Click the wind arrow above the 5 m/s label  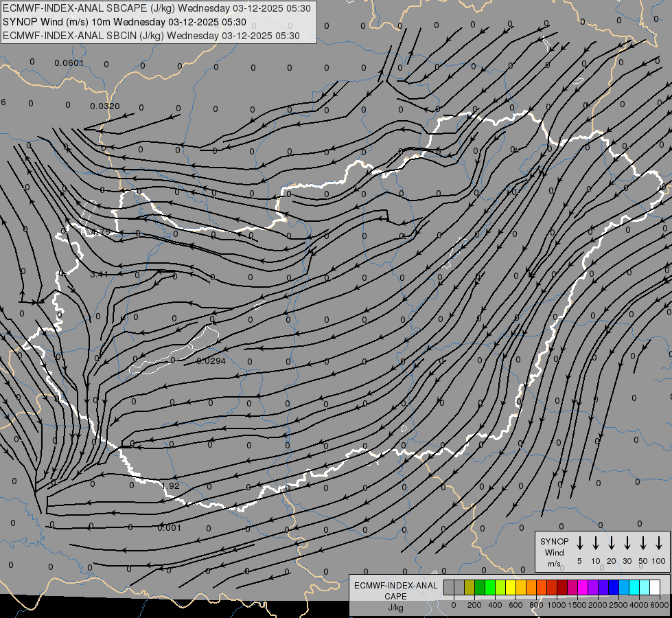click(x=579, y=542)
